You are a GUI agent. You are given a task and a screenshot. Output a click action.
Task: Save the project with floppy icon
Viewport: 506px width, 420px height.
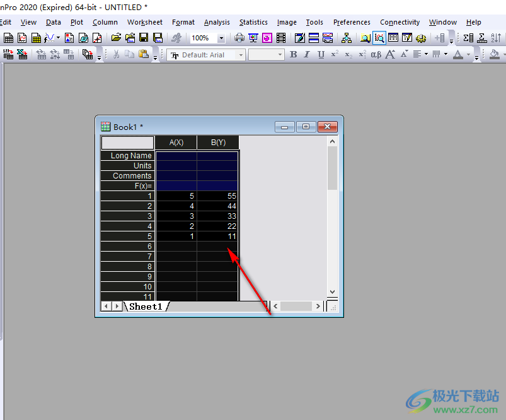(144, 38)
